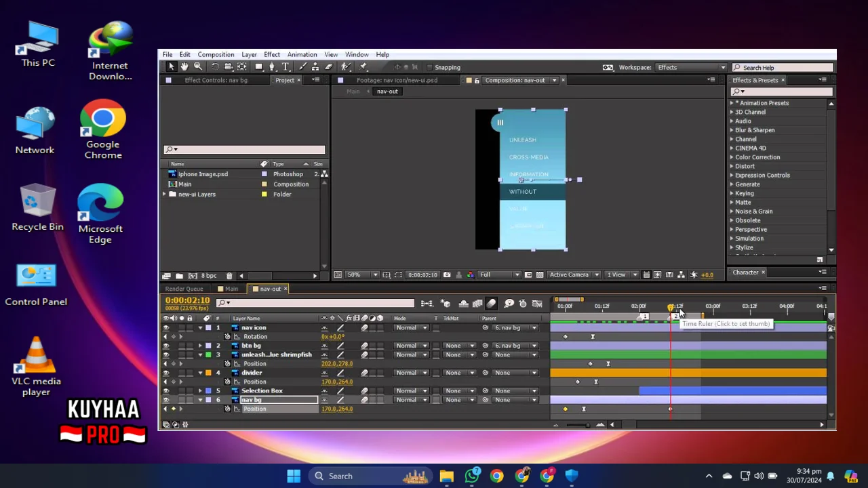This screenshot has height=488, width=868.
Task: Open the Full resolution dropdown
Action: pyautogui.click(x=500, y=274)
